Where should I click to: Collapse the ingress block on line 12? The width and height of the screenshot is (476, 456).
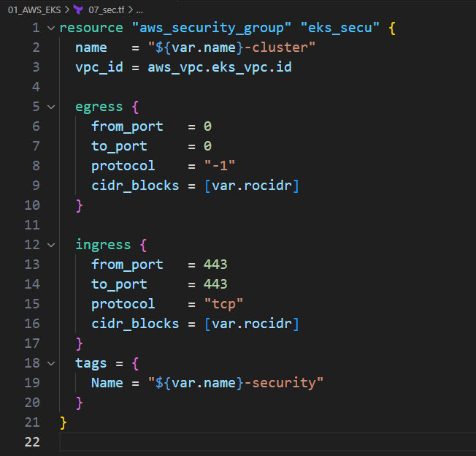coord(51,245)
